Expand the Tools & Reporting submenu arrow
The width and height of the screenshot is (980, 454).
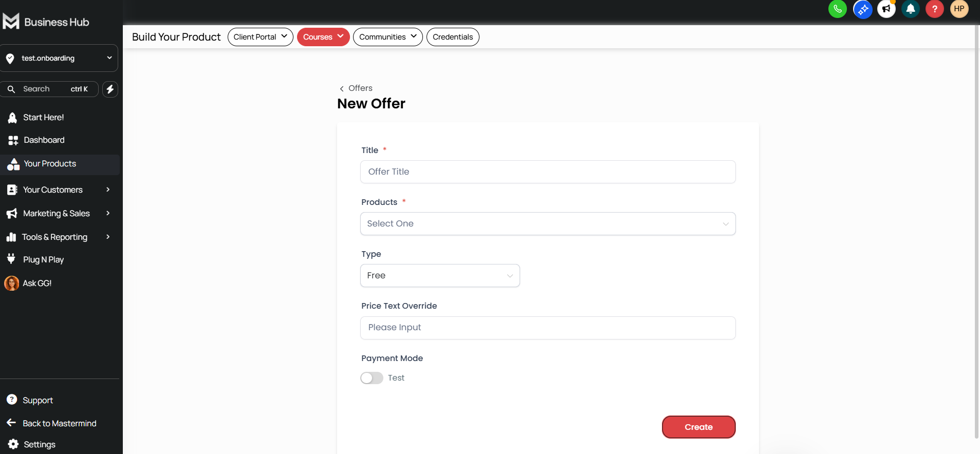(108, 237)
